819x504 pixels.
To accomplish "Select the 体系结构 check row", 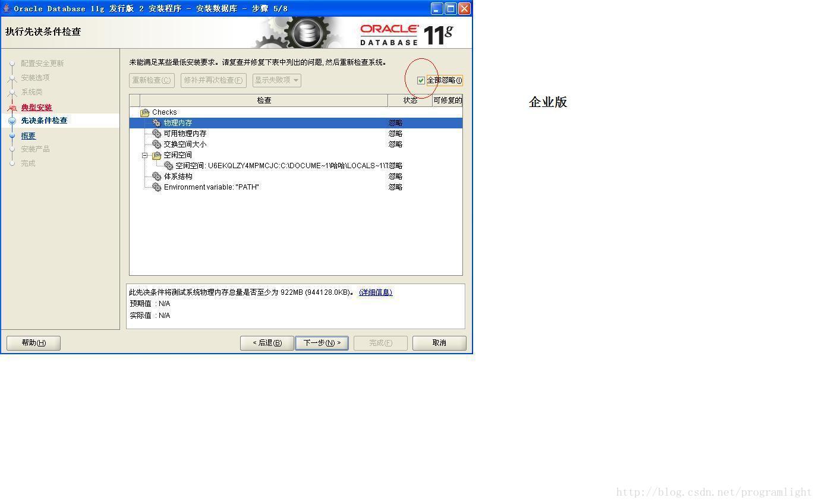I will 296,177.
